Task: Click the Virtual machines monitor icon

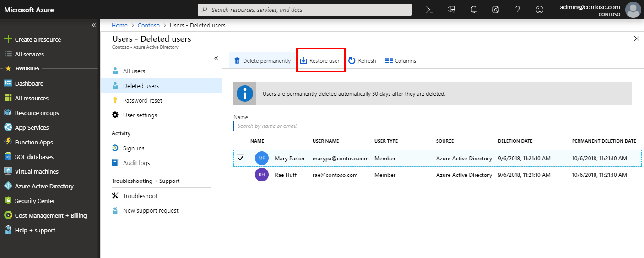Action: [x=8, y=171]
